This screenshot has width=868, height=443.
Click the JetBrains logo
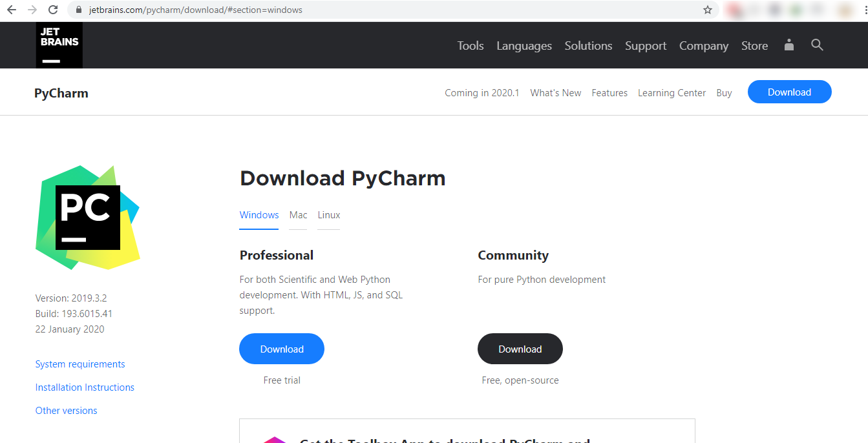pyautogui.click(x=58, y=45)
